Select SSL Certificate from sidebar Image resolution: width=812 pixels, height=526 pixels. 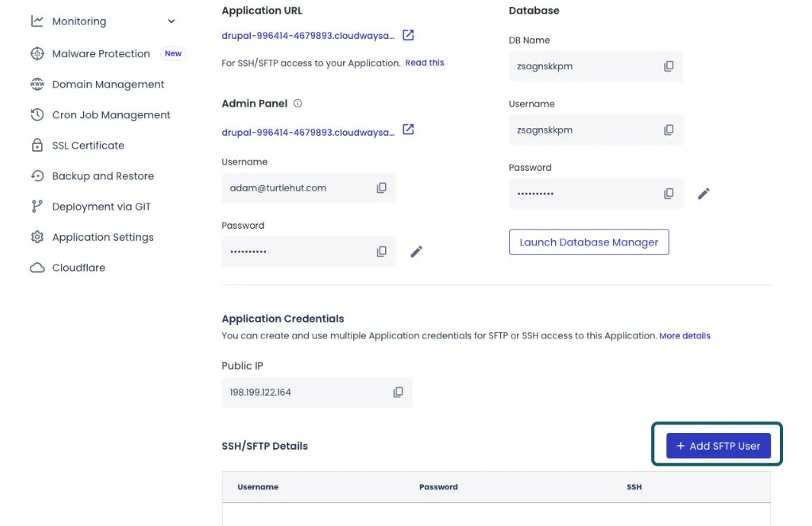[x=88, y=146]
